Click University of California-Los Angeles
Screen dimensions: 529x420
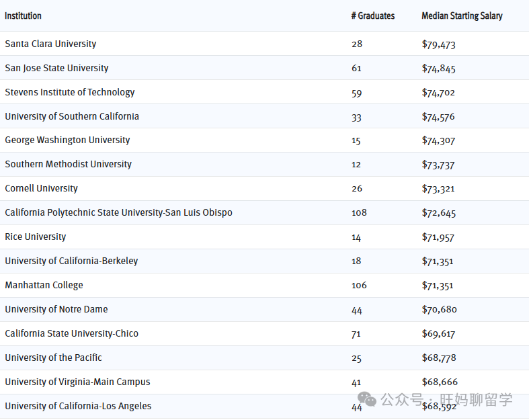coord(78,406)
